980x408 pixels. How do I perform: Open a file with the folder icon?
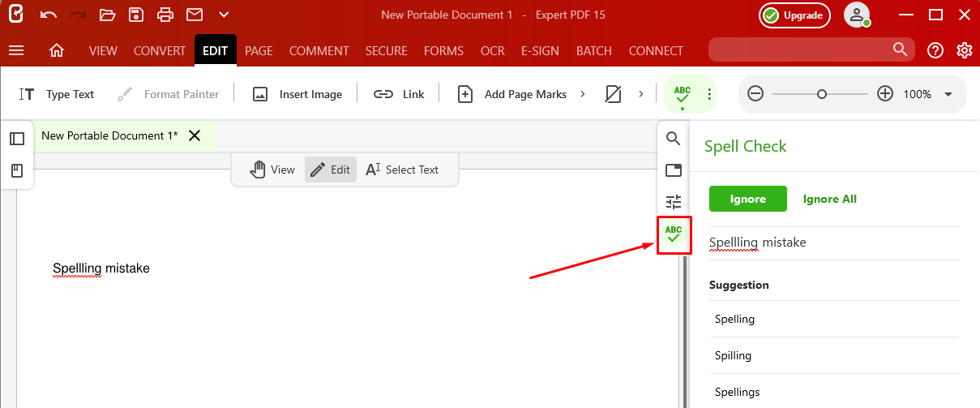(108, 15)
